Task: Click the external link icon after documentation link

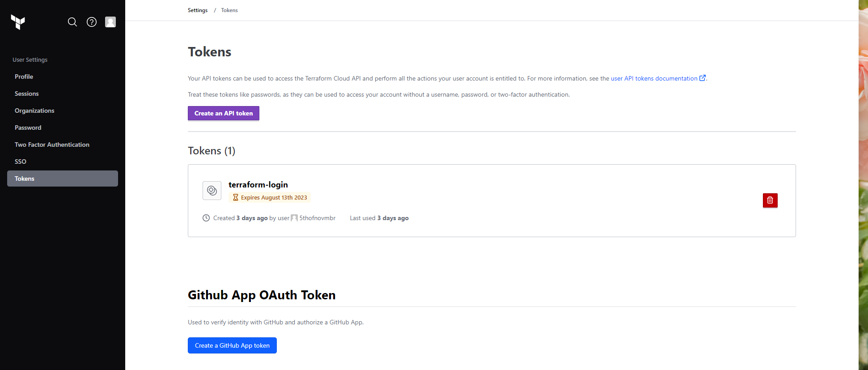Action: [x=703, y=77]
